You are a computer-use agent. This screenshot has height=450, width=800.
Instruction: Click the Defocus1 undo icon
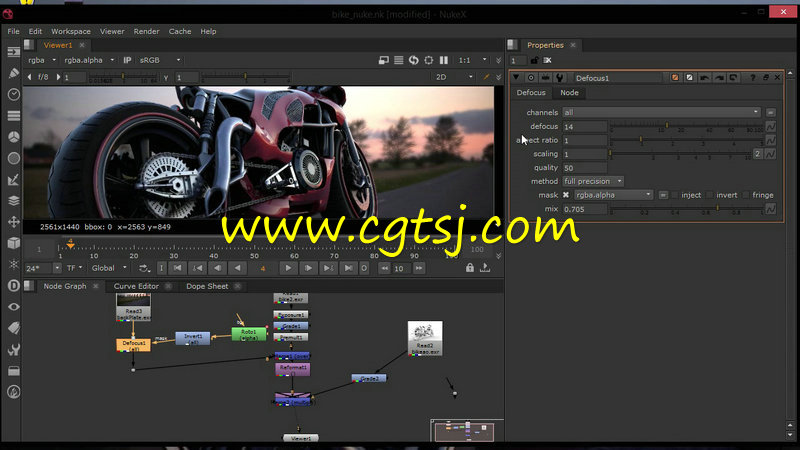click(705, 78)
